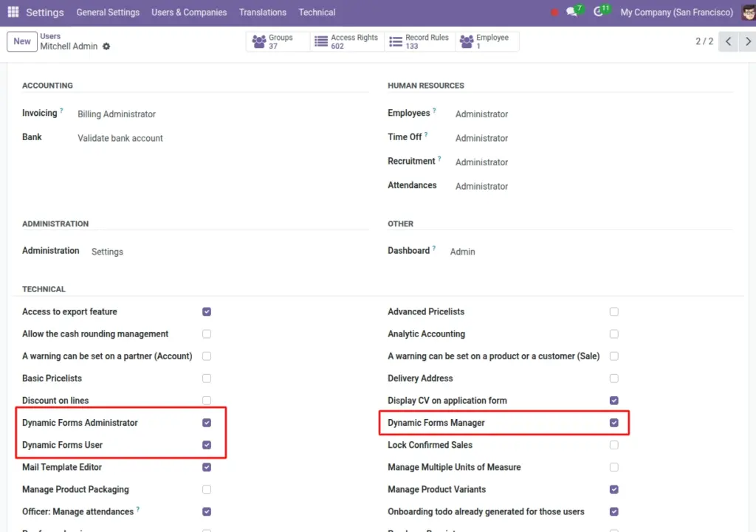Viewport: 756px width, 532px height.
Task: Open the apps grid menu icon
Action: click(13, 12)
